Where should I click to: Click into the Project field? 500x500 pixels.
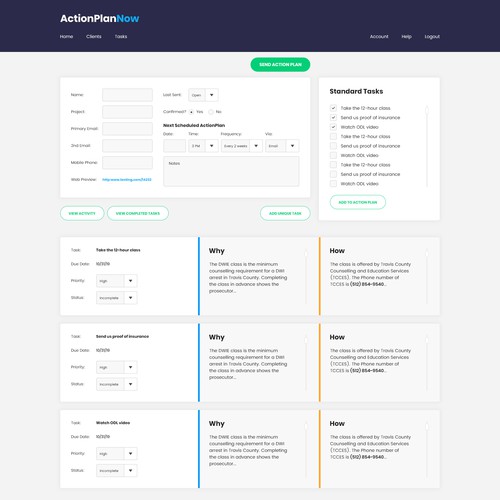(127, 112)
